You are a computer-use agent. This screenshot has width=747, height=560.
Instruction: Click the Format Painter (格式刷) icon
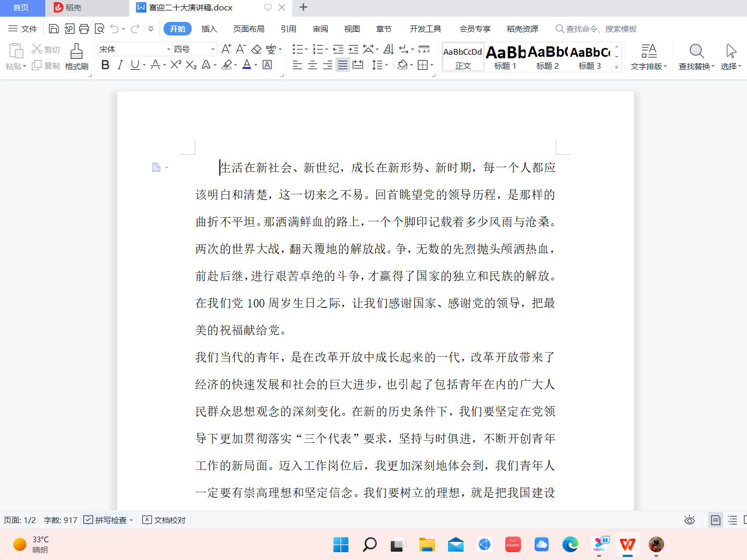(77, 56)
